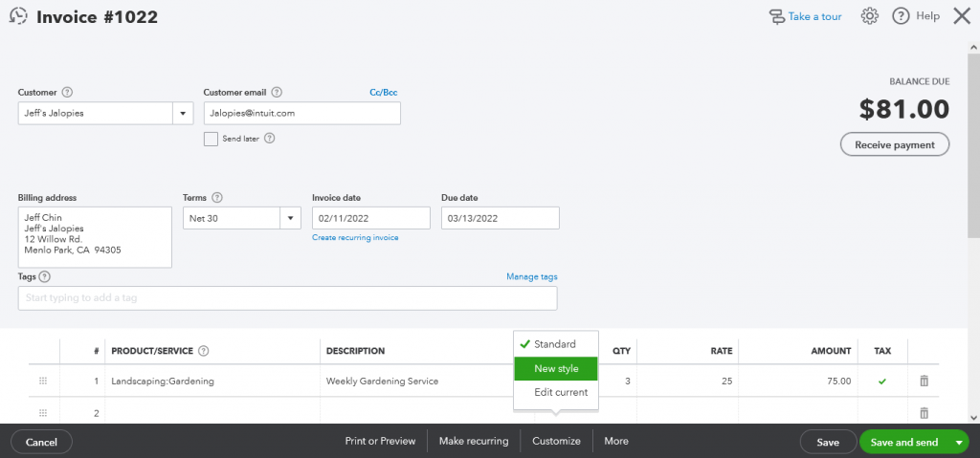Edit the Billing address box
This screenshot has height=458, width=980.
95,237
